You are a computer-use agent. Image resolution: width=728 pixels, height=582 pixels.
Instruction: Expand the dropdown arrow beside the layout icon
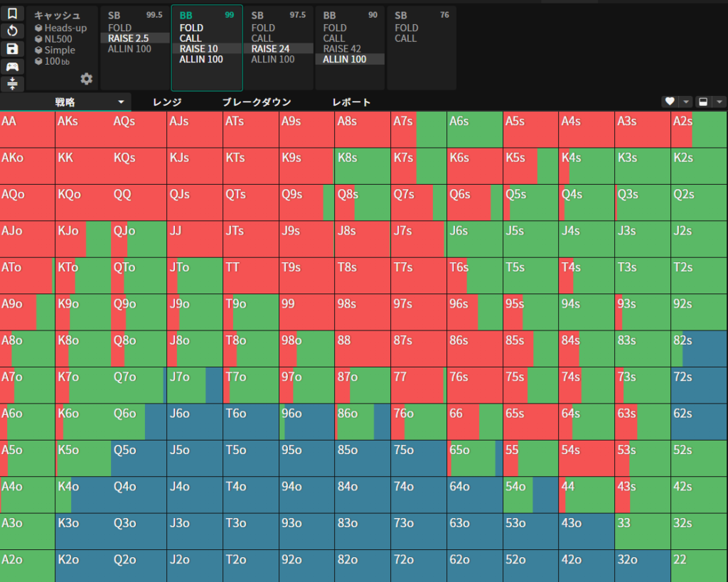[x=719, y=102]
